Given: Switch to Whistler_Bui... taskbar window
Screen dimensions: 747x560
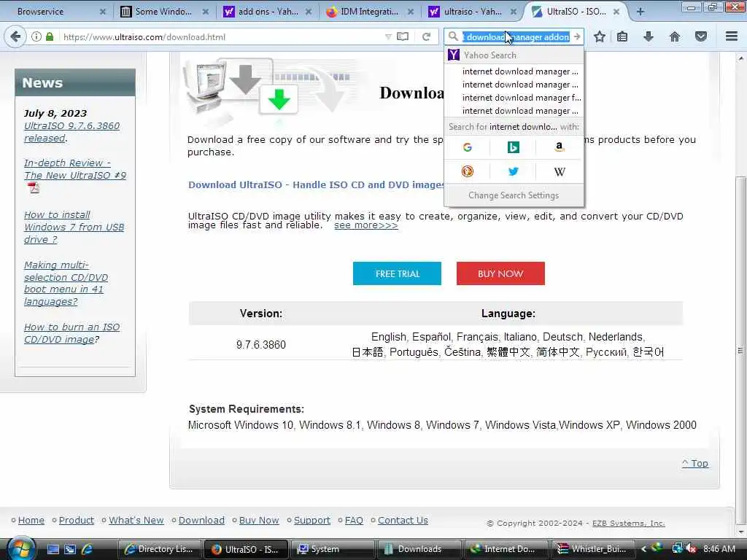Looking at the screenshot, I should (x=592, y=549).
